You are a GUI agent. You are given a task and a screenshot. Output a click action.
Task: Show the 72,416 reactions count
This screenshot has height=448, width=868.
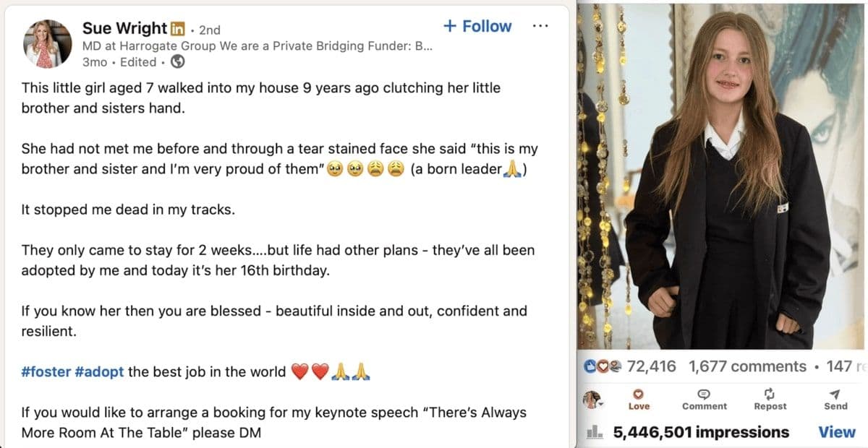[651, 366]
